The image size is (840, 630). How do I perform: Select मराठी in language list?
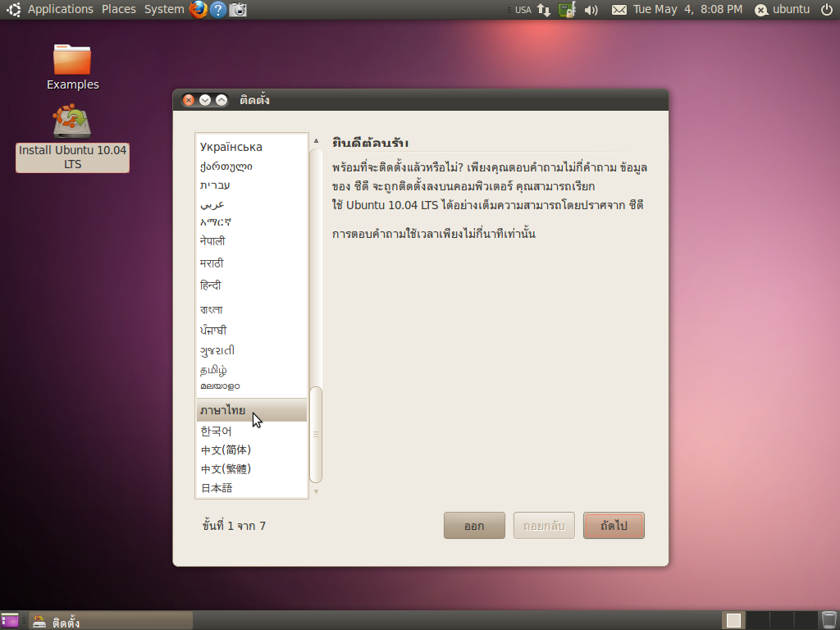[252, 263]
